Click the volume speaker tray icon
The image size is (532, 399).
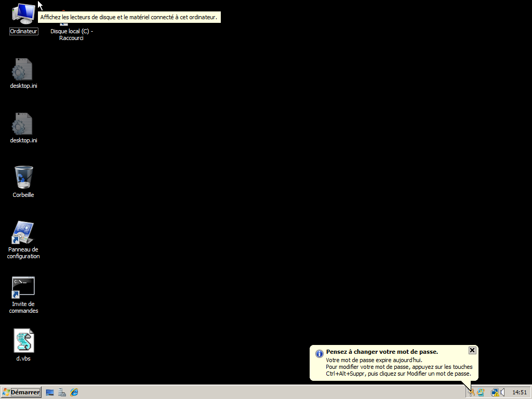(503, 392)
